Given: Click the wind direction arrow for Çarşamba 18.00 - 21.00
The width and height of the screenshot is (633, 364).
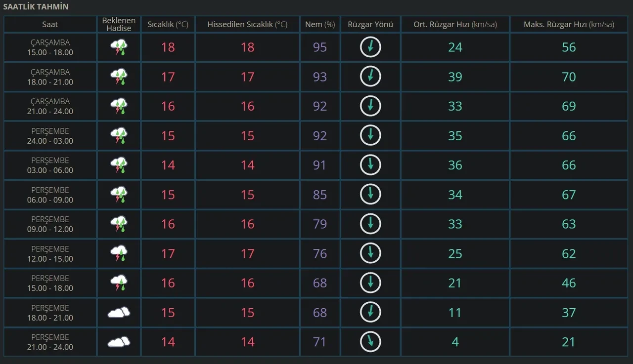Looking at the screenshot, I should pyautogui.click(x=370, y=77).
